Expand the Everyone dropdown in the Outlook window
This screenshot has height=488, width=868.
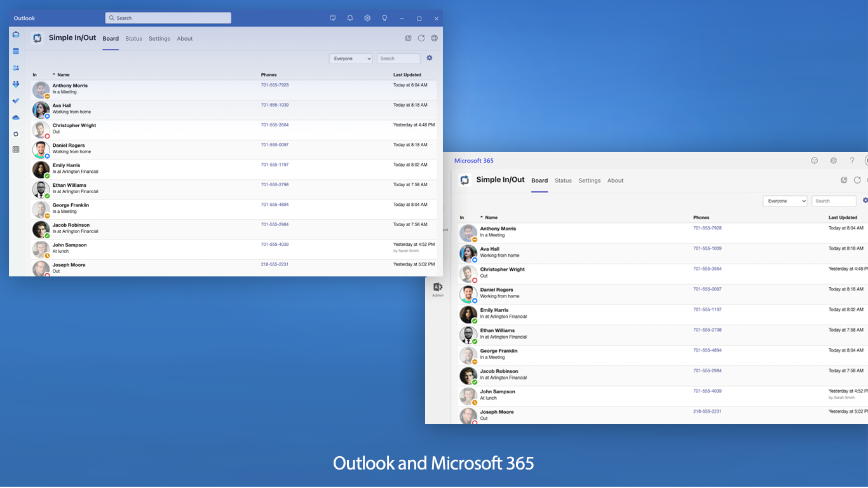(x=351, y=58)
